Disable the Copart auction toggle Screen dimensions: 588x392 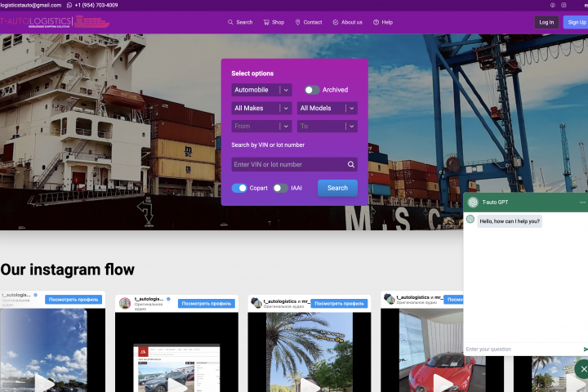pyautogui.click(x=239, y=188)
